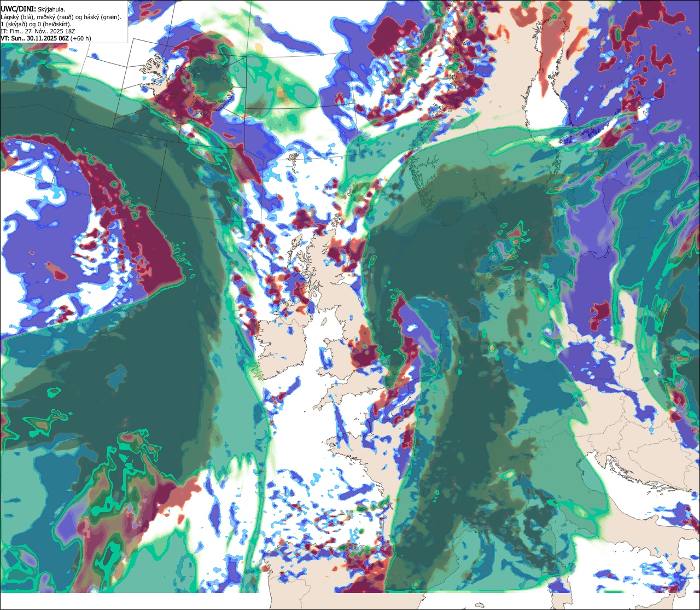700x610 pixels.
Task: Click the 'Lágský (blá), miðský (rauð)' legend line
Action: pyautogui.click(x=61, y=17)
